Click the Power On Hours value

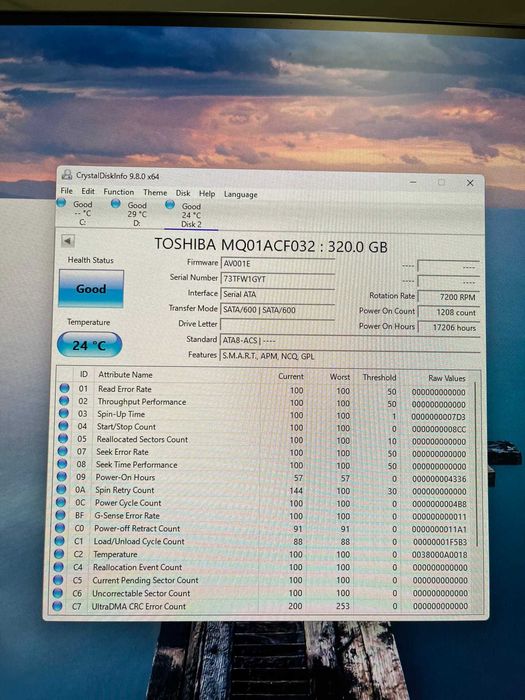point(448,327)
